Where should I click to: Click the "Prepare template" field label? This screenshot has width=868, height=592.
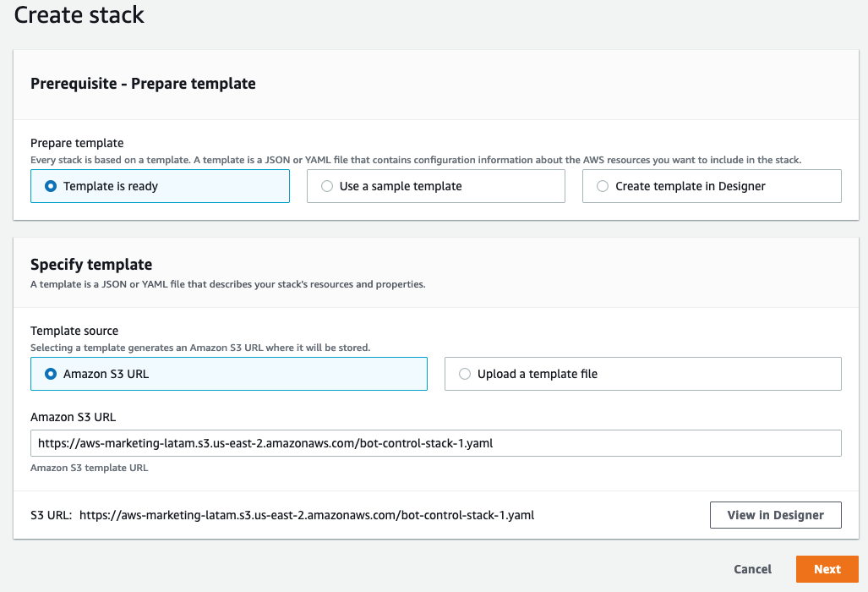(77, 144)
